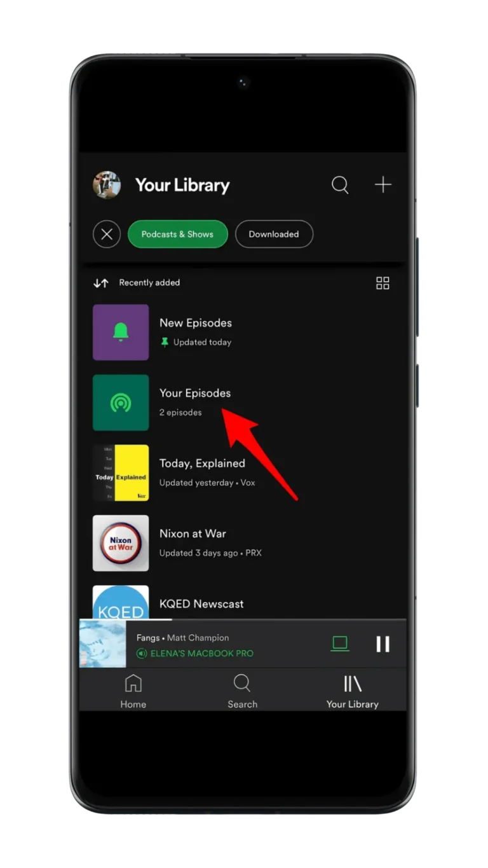
Task: Open the now playing album art thumbnail
Action: [103, 644]
